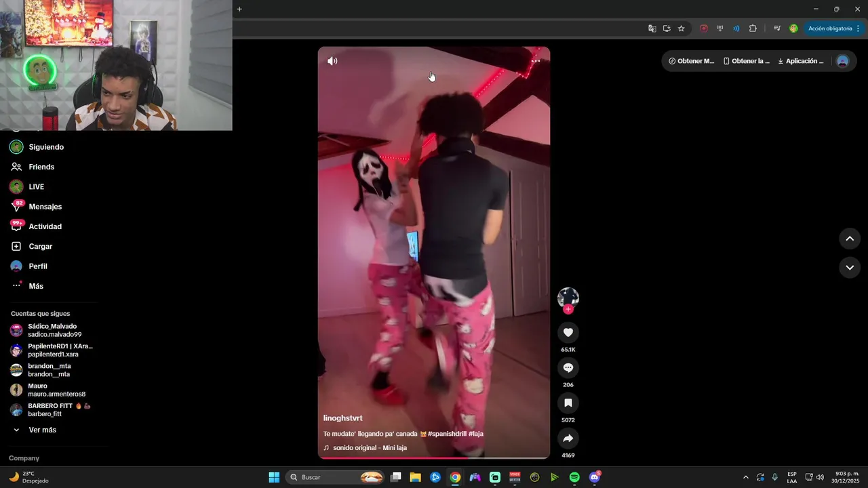Open File Explorer from the taskbar
The width and height of the screenshot is (868, 488).
[416, 477]
